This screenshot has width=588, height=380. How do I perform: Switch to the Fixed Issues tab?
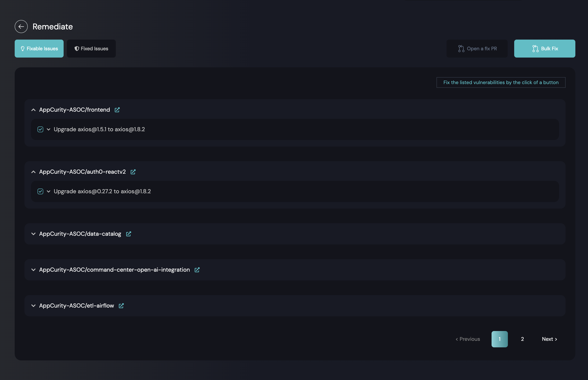click(x=91, y=49)
